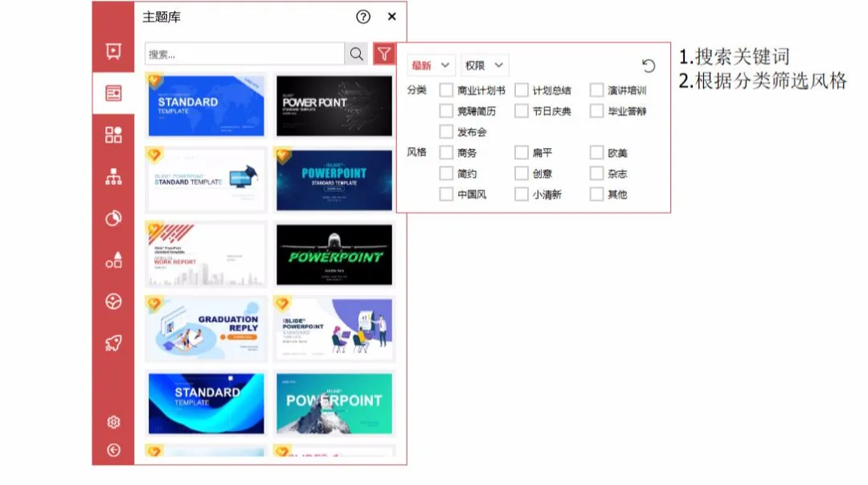Image resolution: width=868 pixels, height=485 pixels.
Task: Click the rocket icon in the sidebar
Action: coord(113,343)
